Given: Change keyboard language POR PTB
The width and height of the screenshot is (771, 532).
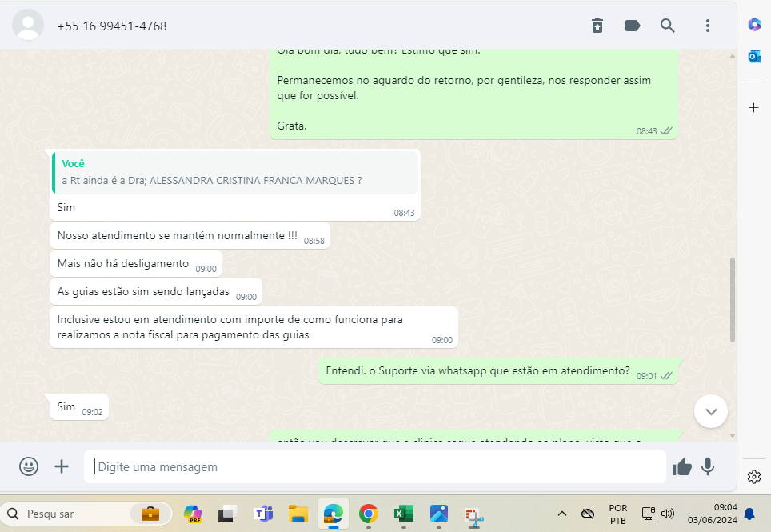Looking at the screenshot, I should (618, 514).
